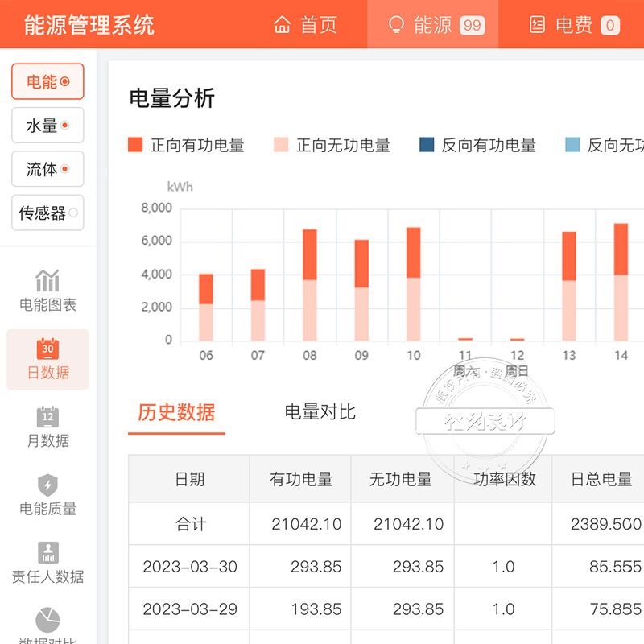Click the 流体 category button
This screenshot has width=644, height=644.
pyautogui.click(x=47, y=169)
